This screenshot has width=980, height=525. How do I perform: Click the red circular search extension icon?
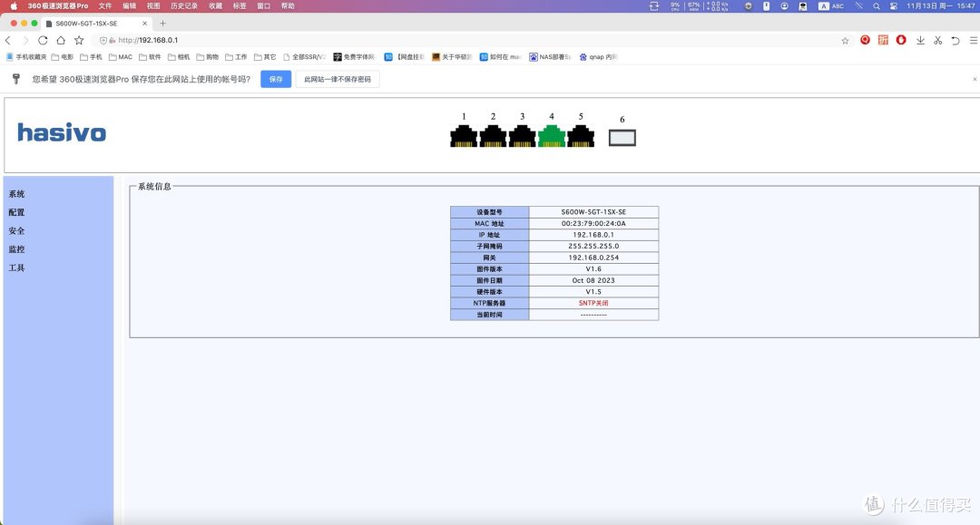865,40
